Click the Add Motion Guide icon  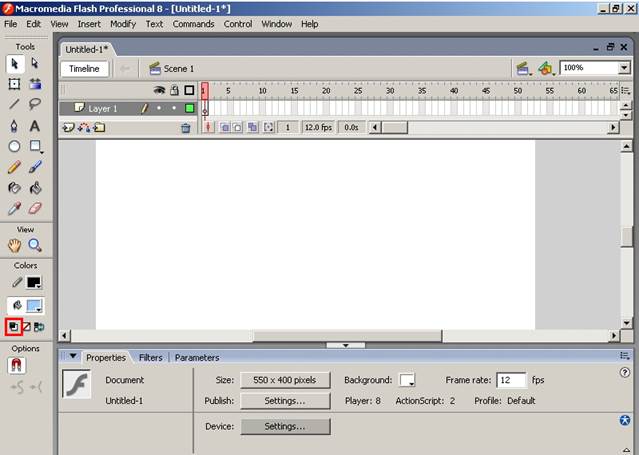(x=84, y=128)
